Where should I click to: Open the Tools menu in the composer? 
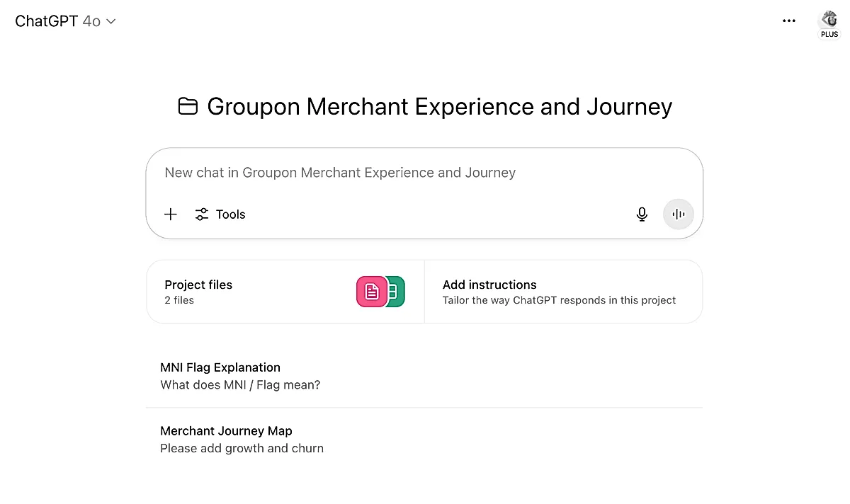(x=220, y=214)
